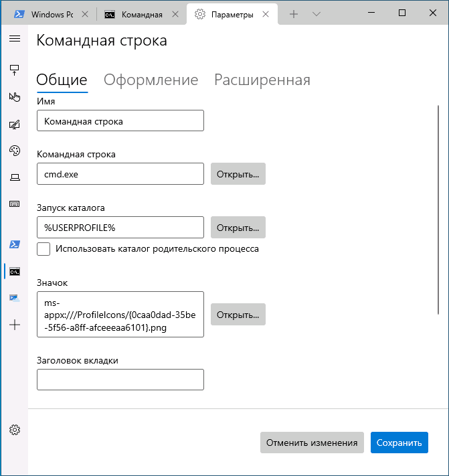Screen dimensions: 449x476
Task: Open the Rendering settings laptop icon
Action: [15, 177]
